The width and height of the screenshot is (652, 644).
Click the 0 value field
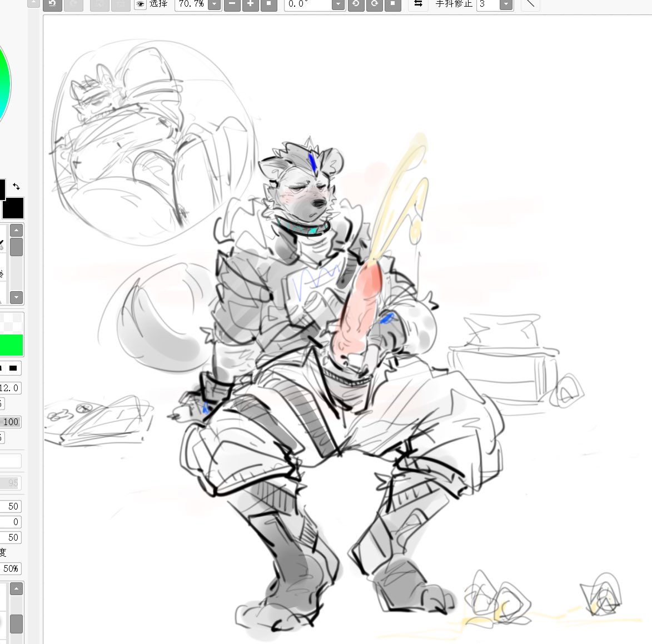click(x=10, y=522)
